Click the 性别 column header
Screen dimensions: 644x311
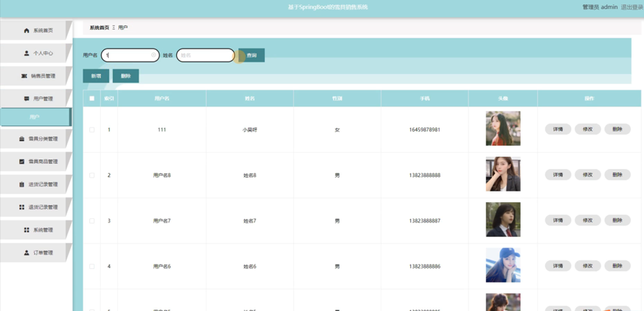click(337, 99)
